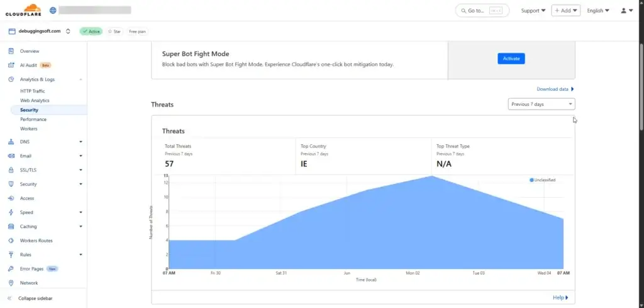This screenshot has width=644, height=308.
Task: Go to the Overview page
Action: (30, 51)
